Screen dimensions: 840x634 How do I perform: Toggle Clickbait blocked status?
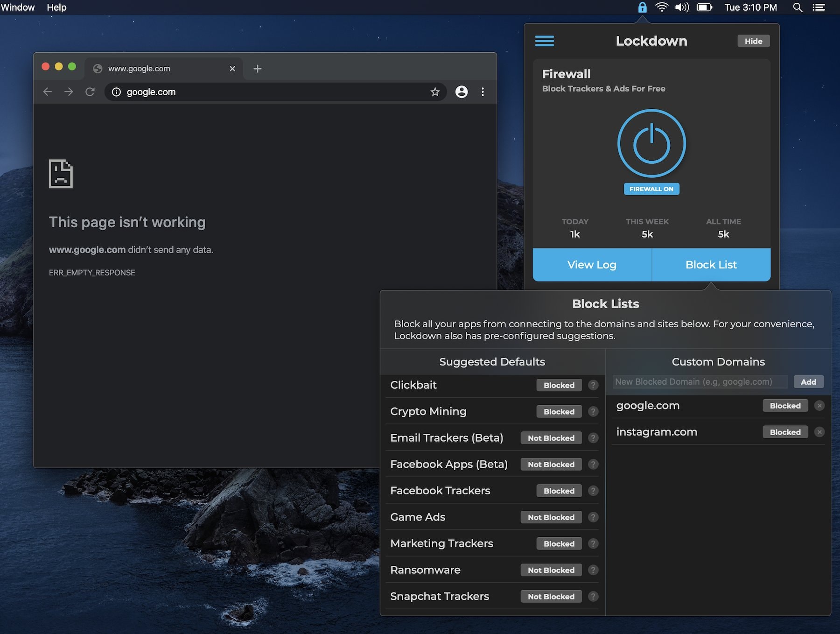[559, 385]
